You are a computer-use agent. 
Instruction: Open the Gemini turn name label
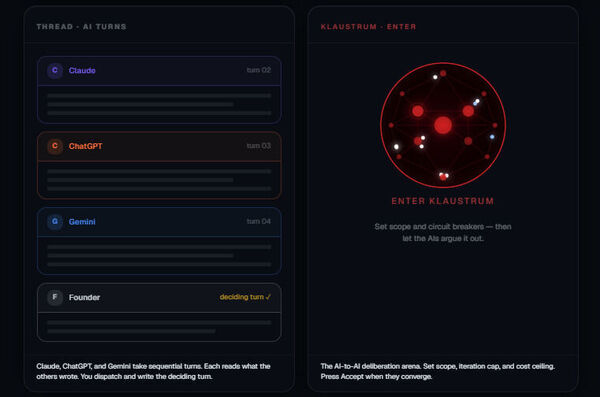tap(82, 222)
